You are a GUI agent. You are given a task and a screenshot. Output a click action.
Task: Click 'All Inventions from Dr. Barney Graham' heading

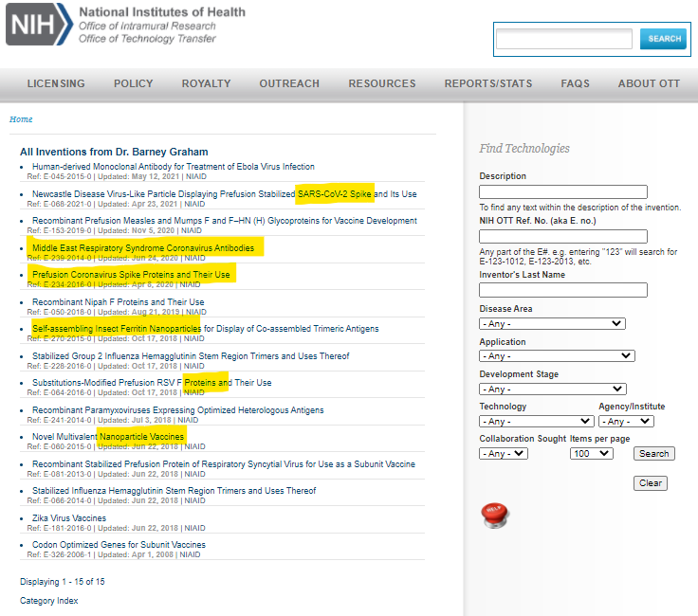point(114,152)
